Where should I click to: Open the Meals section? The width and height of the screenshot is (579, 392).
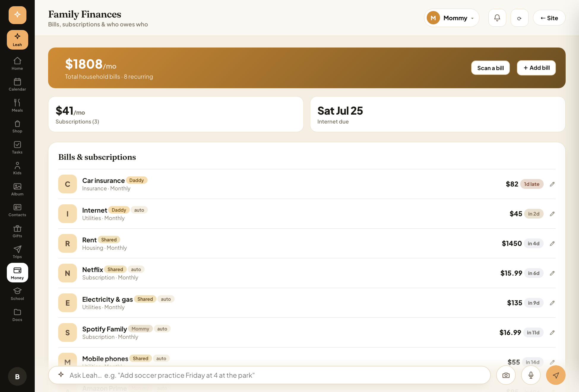pos(17,106)
